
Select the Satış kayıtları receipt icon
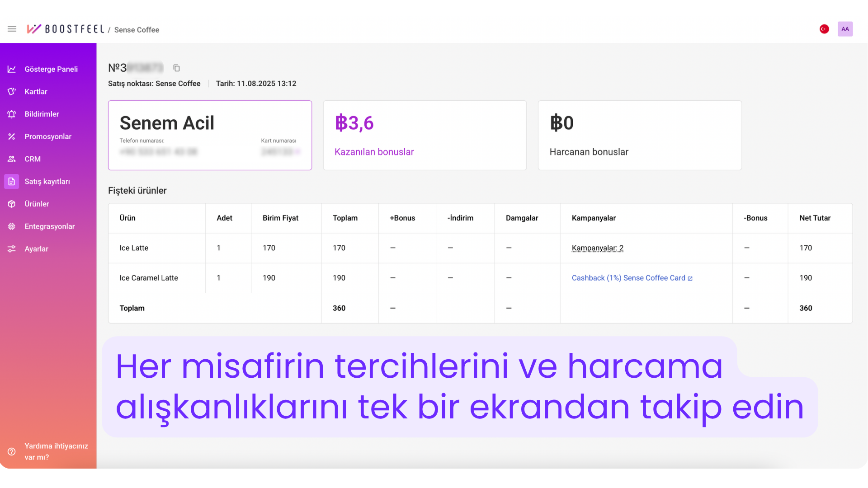tap(12, 181)
